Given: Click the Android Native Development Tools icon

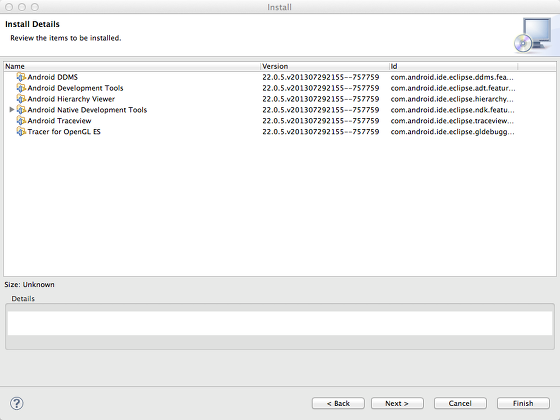Looking at the screenshot, I should click(21, 110).
